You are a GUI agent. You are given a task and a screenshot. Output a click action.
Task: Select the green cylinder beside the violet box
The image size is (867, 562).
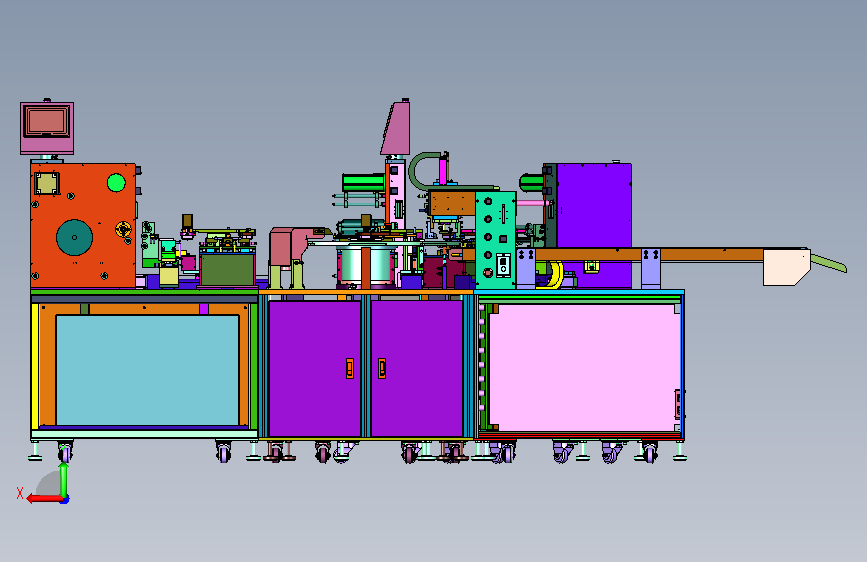531,183
